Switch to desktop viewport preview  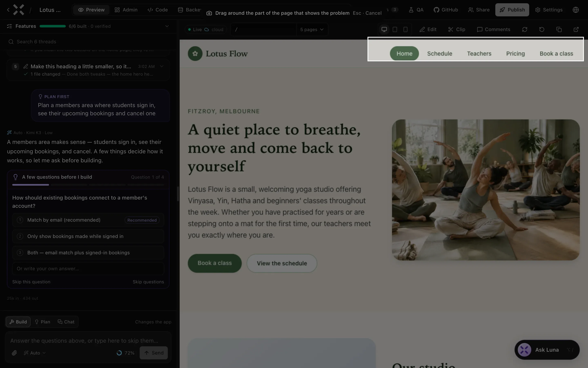[x=384, y=29]
